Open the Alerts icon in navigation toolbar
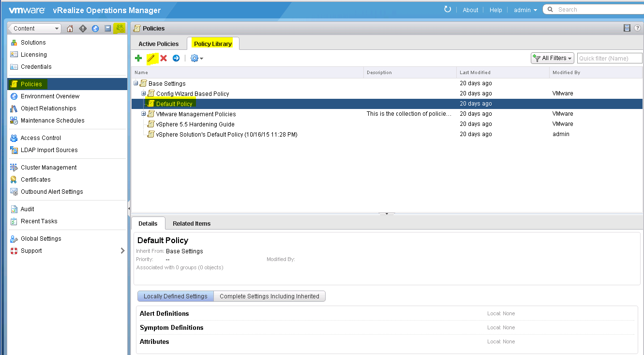 [83, 29]
